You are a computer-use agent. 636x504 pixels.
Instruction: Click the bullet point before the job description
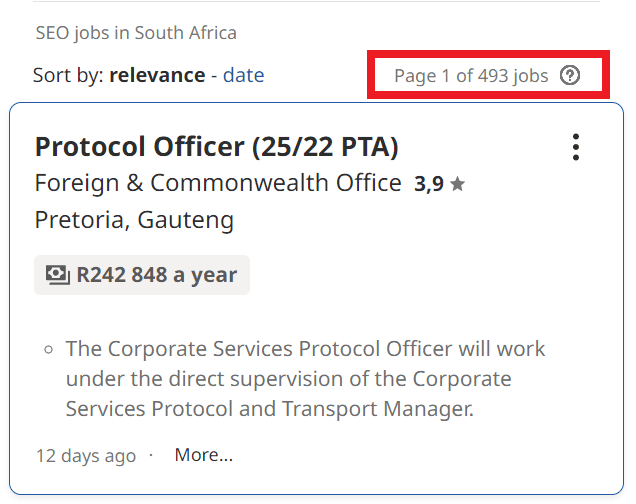click(48, 350)
